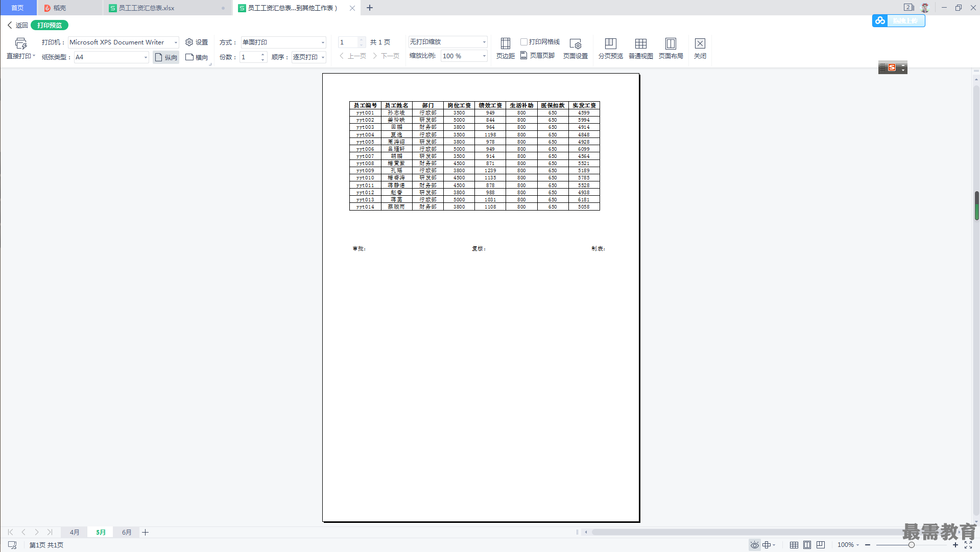Select normal view grid icon in status bar

[794, 545]
